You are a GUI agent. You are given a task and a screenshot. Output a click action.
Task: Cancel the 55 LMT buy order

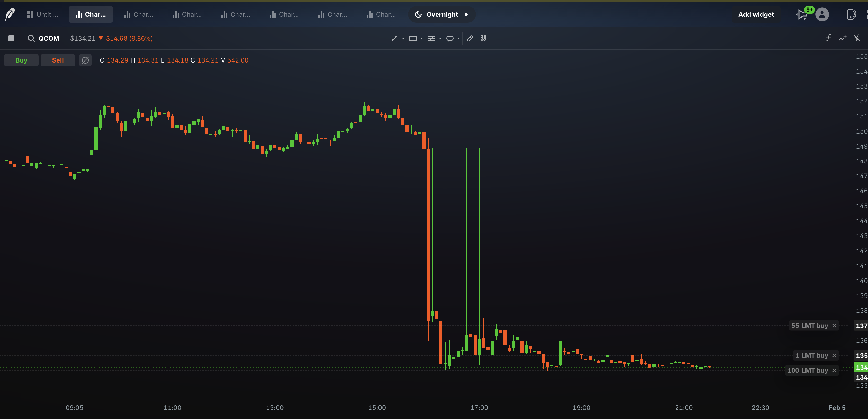[834, 326]
